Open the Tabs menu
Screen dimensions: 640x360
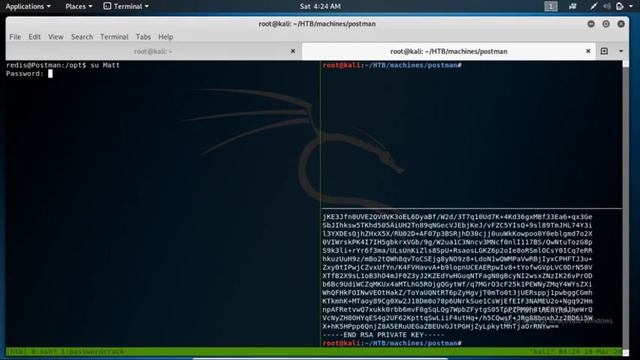(x=143, y=37)
